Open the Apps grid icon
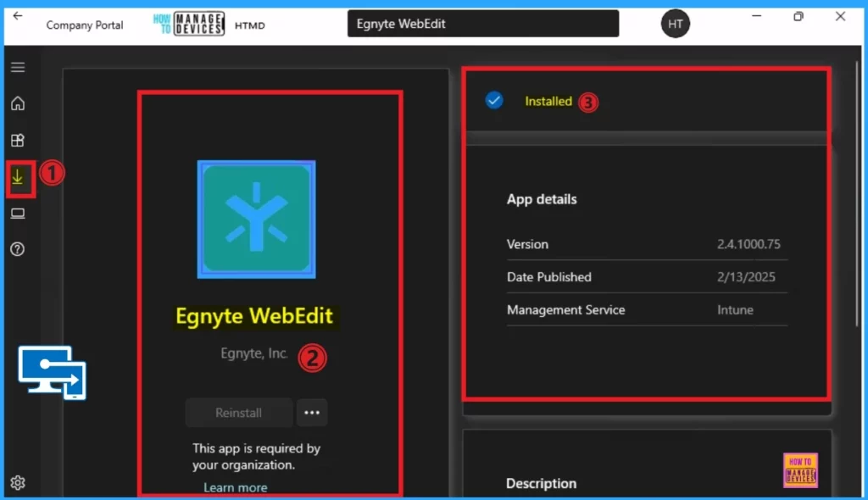Image resolution: width=868 pixels, height=500 pixels. pyautogui.click(x=18, y=140)
